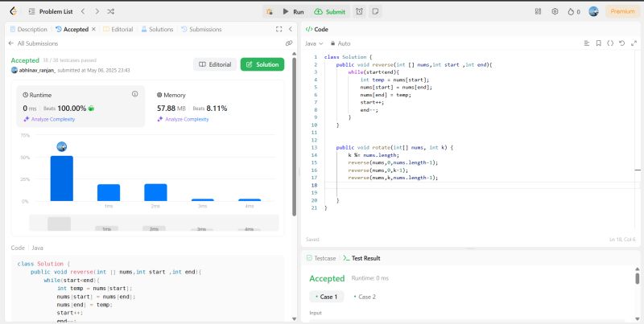This screenshot has width=644, height=324.
Task: Select Case 1 test case
Action: click(x=327, y=297)
